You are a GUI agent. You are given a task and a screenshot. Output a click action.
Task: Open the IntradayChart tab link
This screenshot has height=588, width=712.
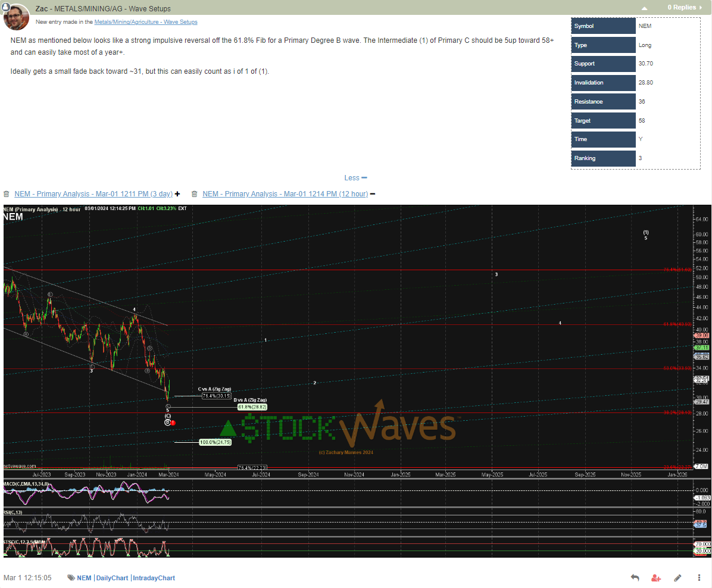[x=154, y=578]
